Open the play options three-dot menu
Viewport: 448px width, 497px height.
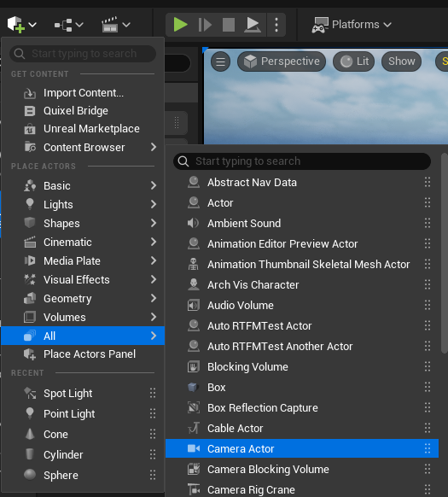coord(276,25)
